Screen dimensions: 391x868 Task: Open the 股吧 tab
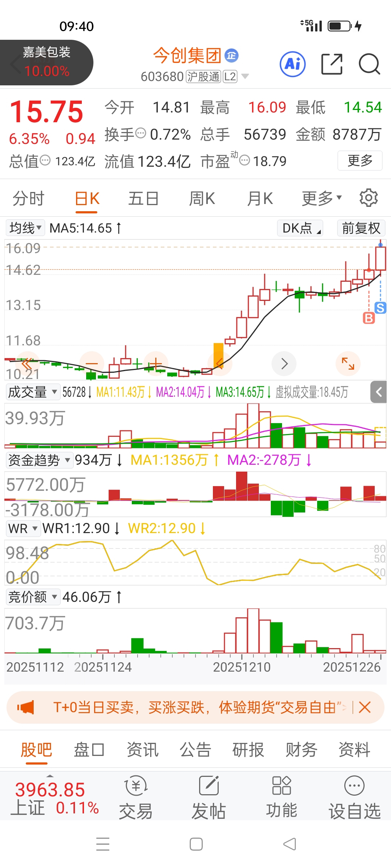tap(37, 750)
